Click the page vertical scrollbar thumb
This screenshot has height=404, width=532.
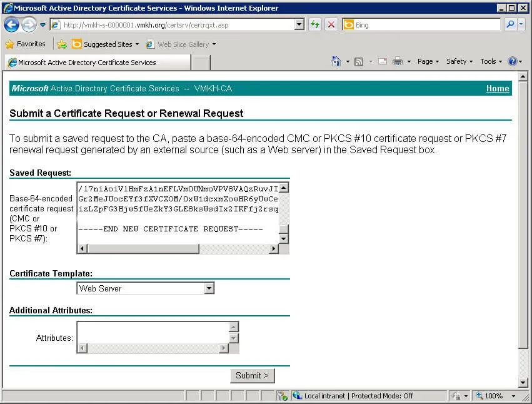click(x=523, y=215)
